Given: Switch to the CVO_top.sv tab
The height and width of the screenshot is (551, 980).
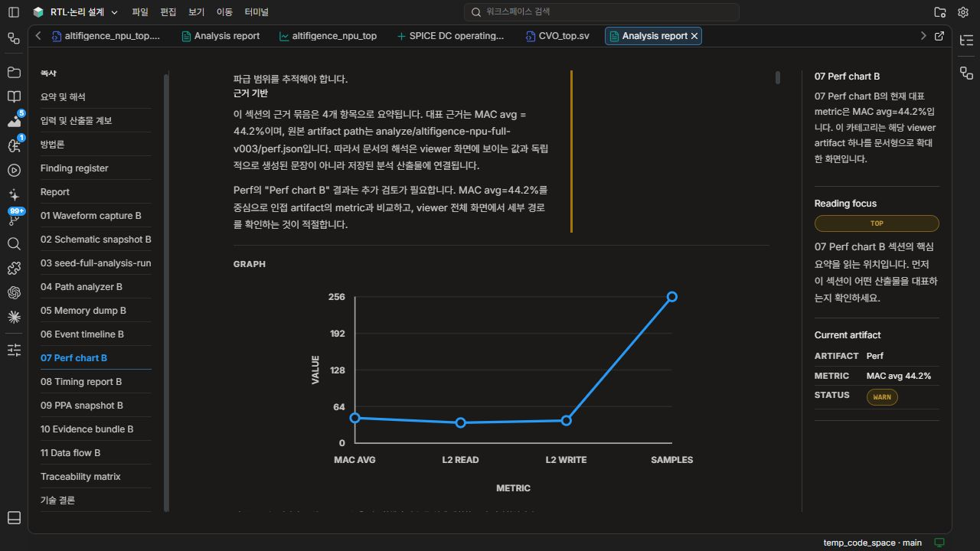Looking at the screenshot, I should pos(559,36).
